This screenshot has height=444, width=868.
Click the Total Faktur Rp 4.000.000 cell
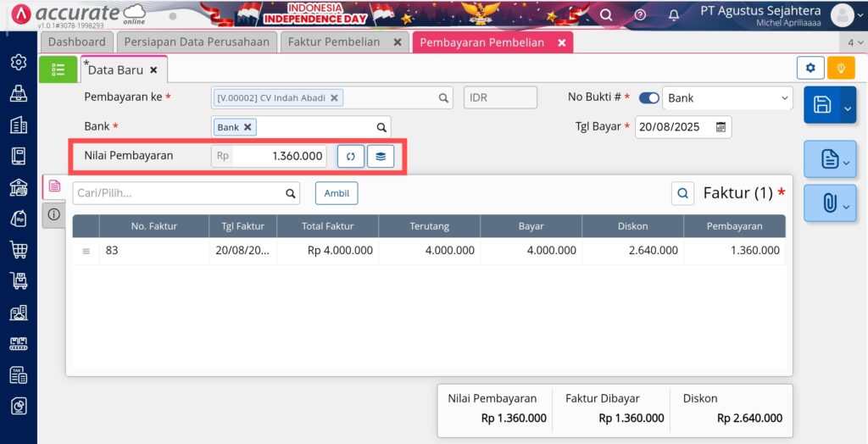pyautogui.click(x=328, y=250)
